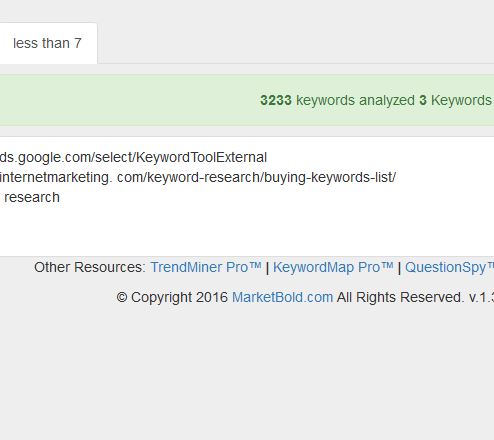Open the KeywordMap Pro link
The width and height of the screenshot is (494, 440).
point(333,267)
